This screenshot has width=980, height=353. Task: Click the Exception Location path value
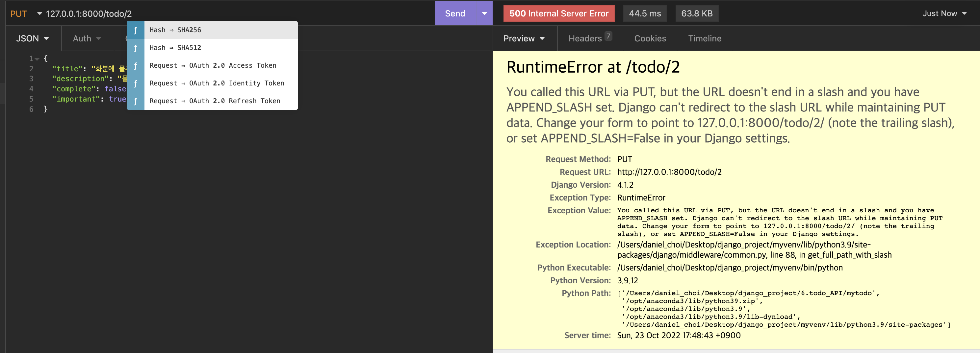point(754,250)
